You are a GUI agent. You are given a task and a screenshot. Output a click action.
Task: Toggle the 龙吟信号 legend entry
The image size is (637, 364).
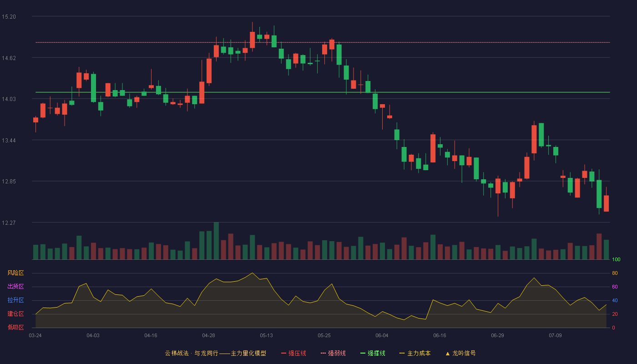click(x=460, y=353)
